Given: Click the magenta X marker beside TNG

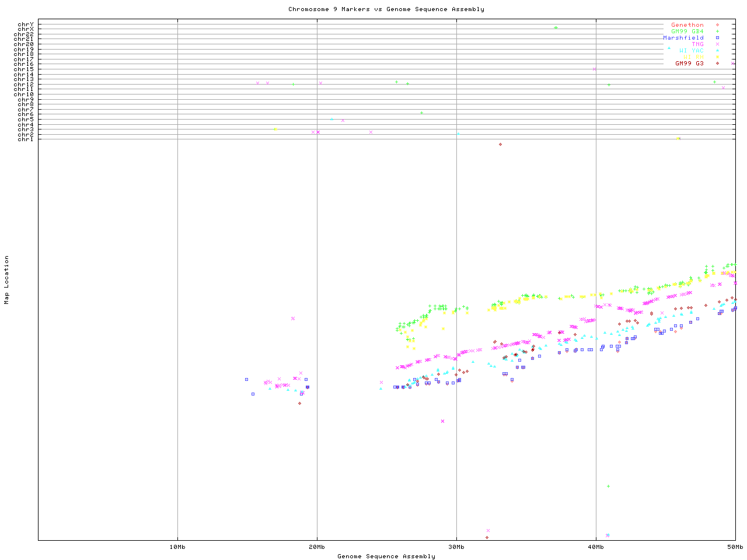Looking at the screenshot, I should [717, 44].
